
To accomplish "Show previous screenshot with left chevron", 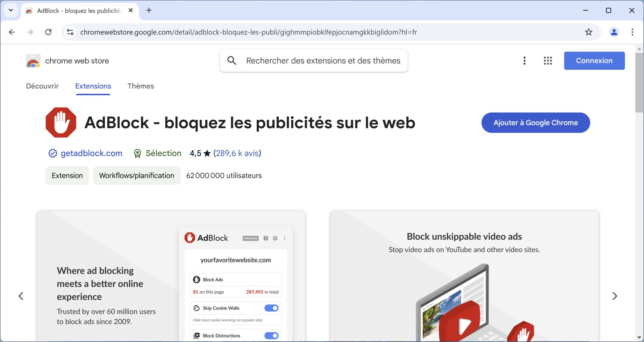I will [x=21, y=296].
